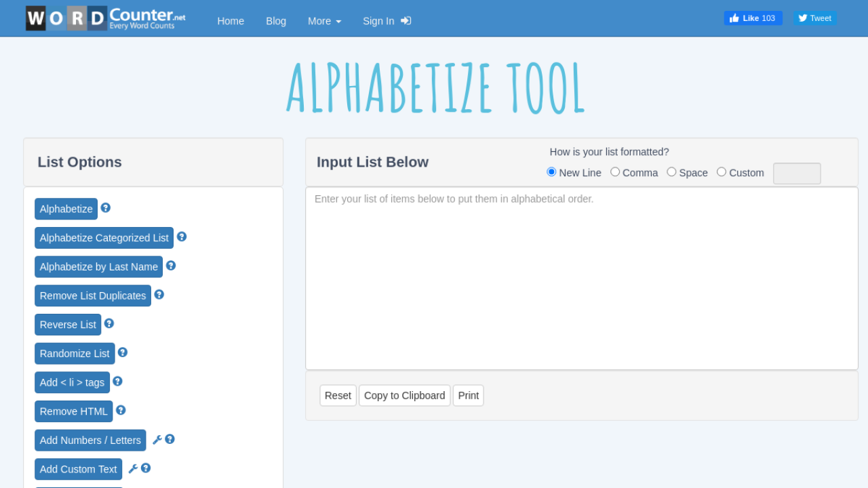Click help icon next to Remove List Duplicates
This screenshot has width=868, height=488.
(x=159, y=295)
